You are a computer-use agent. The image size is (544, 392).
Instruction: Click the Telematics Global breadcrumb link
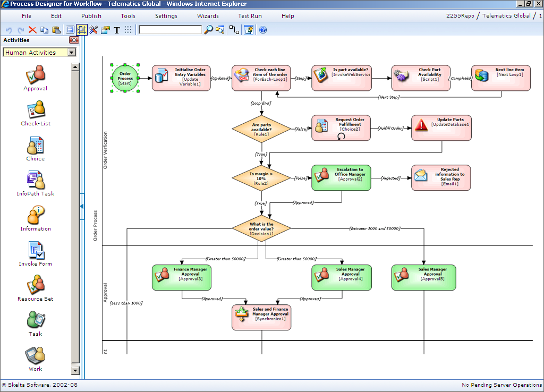pos(506,16)
